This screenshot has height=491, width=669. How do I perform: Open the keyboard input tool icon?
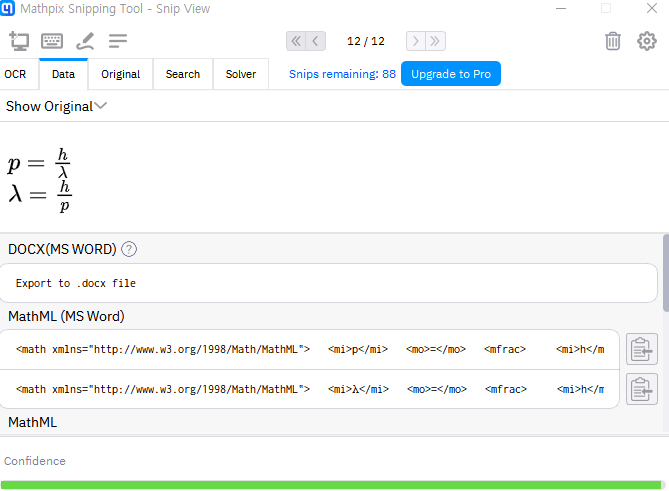(x=52, y=41)
